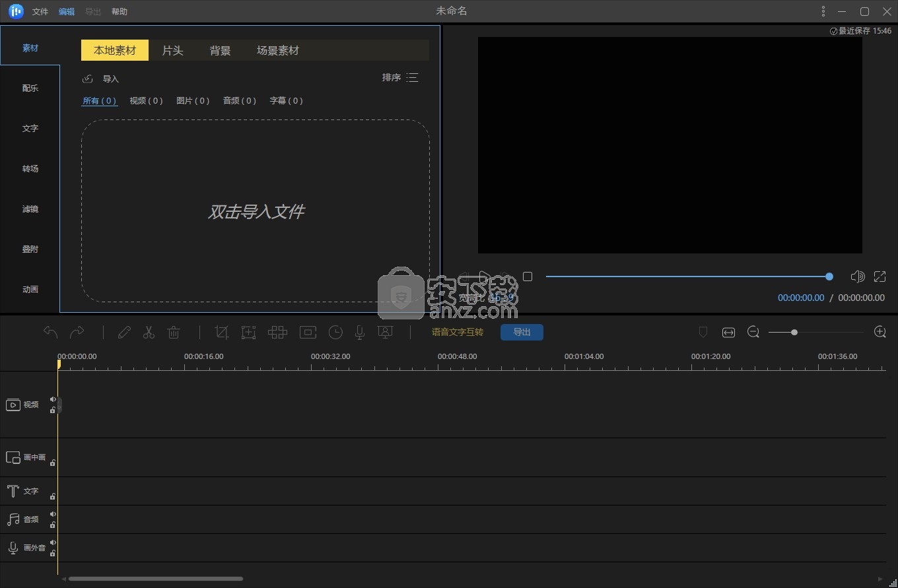The height and width of the screenshot is (588, 898).
Task: Click the preview volume speaker icon
Action: tap(857, 277)
